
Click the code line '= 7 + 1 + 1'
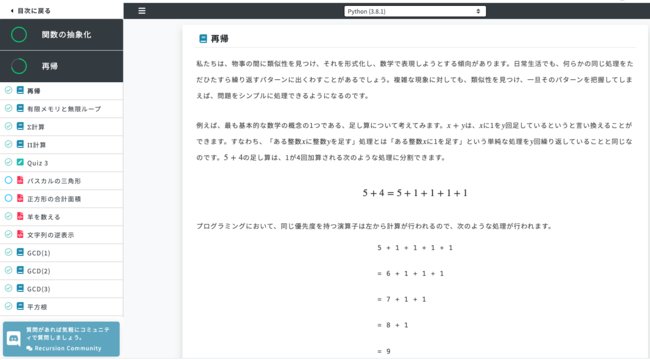tap(401, 299)
